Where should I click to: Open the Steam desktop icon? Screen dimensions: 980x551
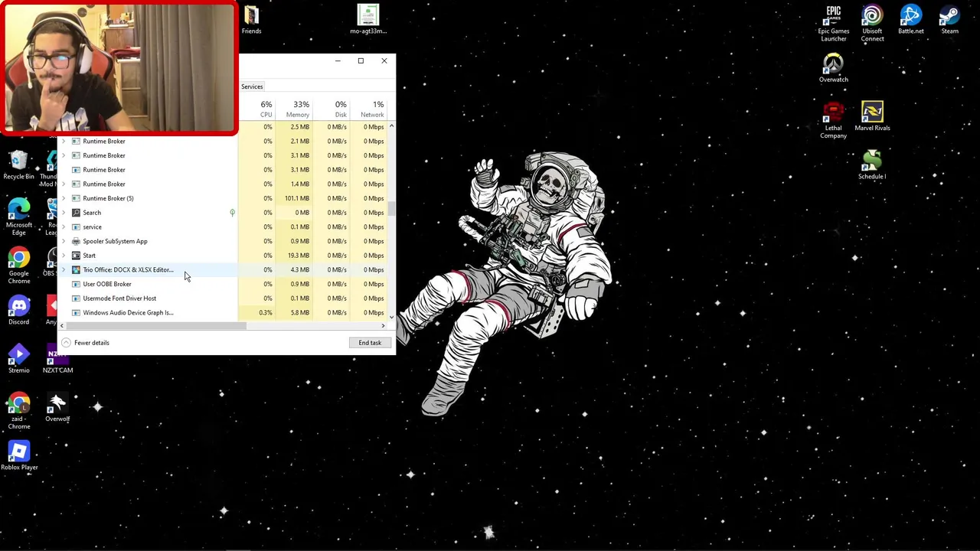coord(949,20)
